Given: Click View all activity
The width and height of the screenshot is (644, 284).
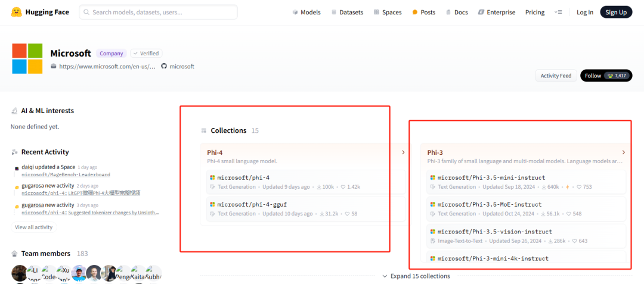Looking at the screenshot, I should click(34, 227).
